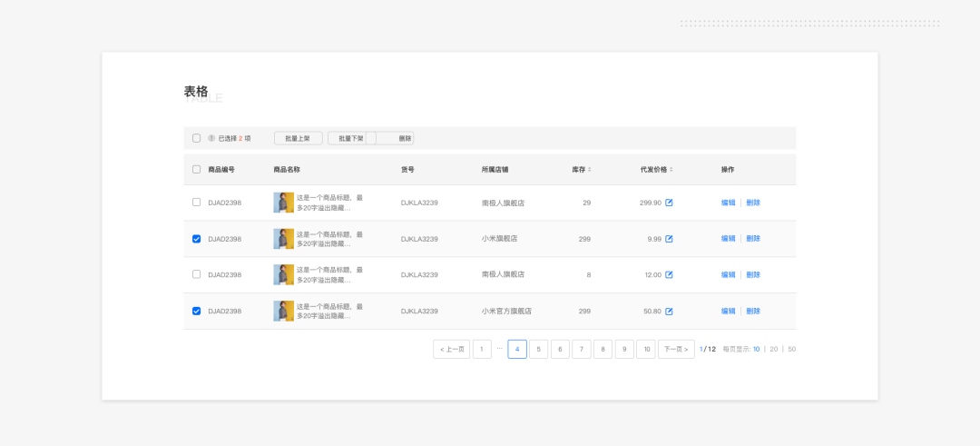Go to previous page with 上一页

click(451, 349)
